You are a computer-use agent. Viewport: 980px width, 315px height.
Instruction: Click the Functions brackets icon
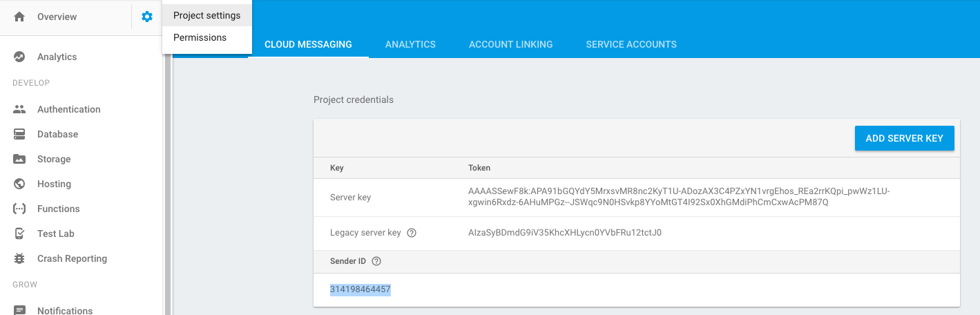tap(19, 209)
